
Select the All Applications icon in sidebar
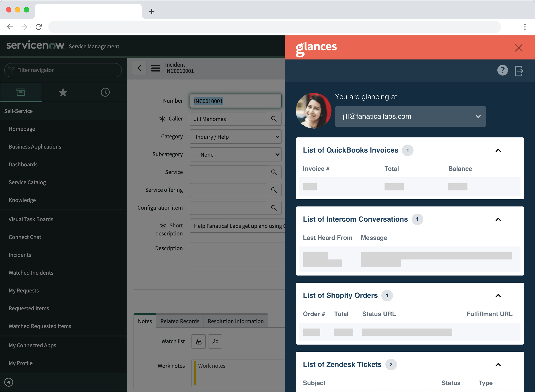(21, 92)
